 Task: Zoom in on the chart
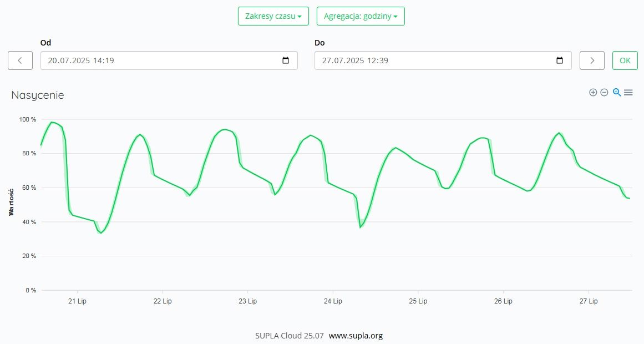(x=592, y=93)
